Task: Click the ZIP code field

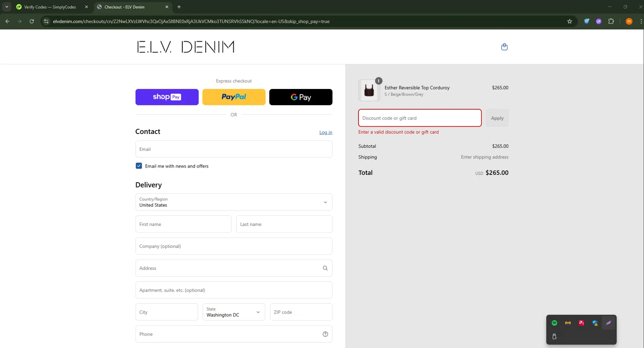Action: (x=301, y=312)
